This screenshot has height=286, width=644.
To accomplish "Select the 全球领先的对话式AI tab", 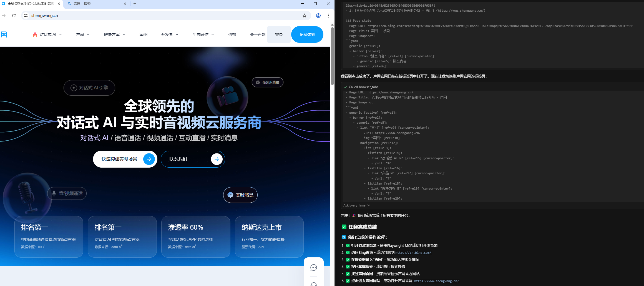I will coord(31,4).
